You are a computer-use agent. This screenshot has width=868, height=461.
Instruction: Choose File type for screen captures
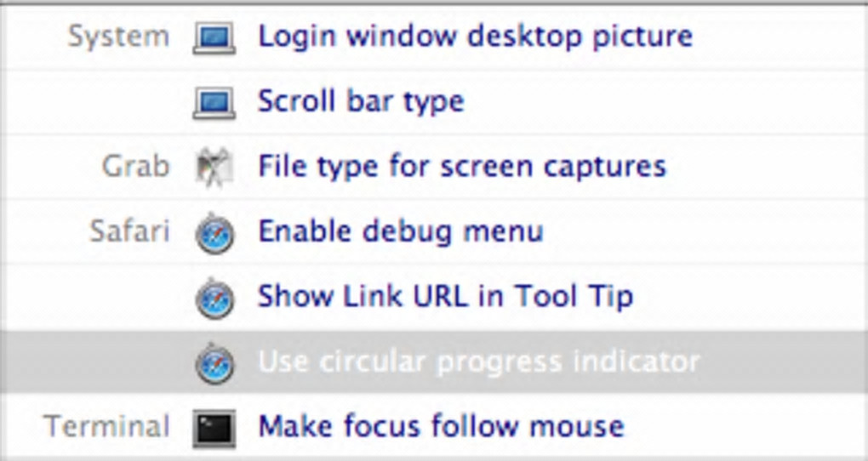(x=461, y=166)
